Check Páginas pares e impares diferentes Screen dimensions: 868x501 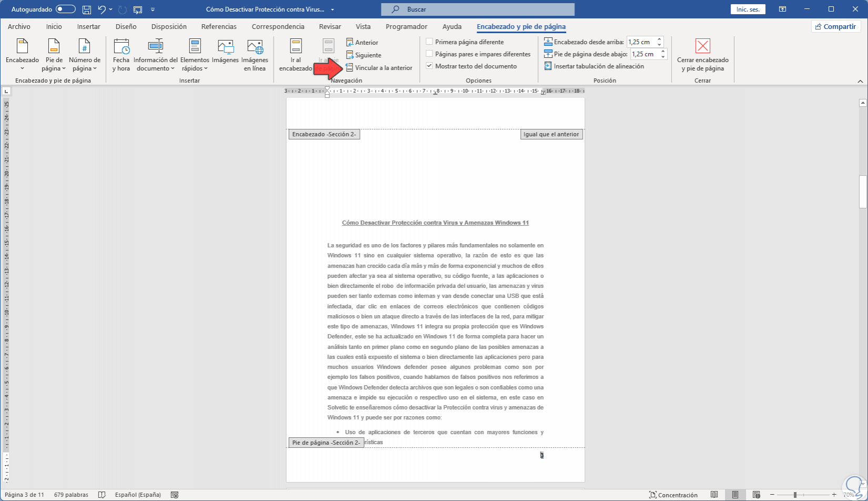coord(429,54)
